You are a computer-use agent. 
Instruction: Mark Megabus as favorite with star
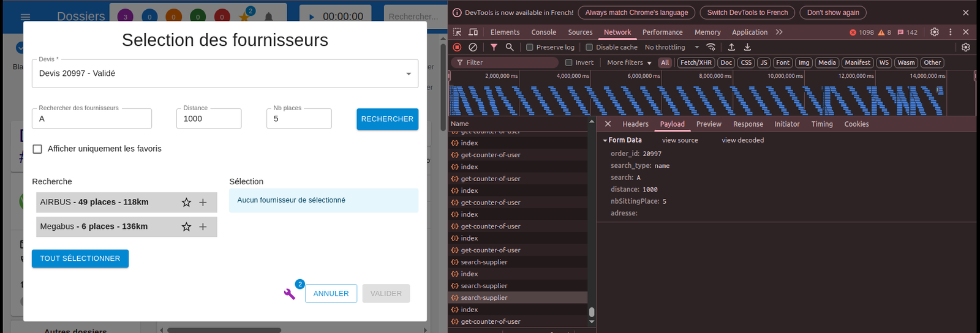tap(186, 227)
